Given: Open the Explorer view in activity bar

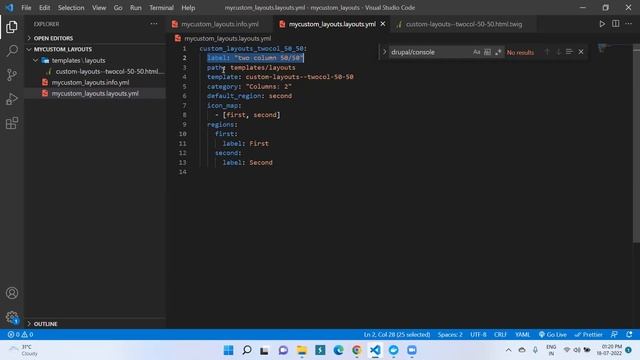Looking at the screenshot, I should 12,27.
